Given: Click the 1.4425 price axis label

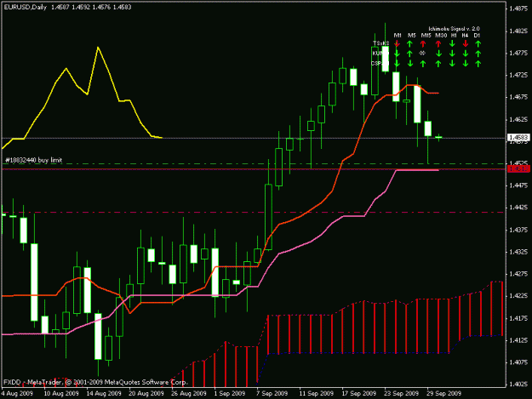Looking at the screenshot, I should [x=518, y=208].
